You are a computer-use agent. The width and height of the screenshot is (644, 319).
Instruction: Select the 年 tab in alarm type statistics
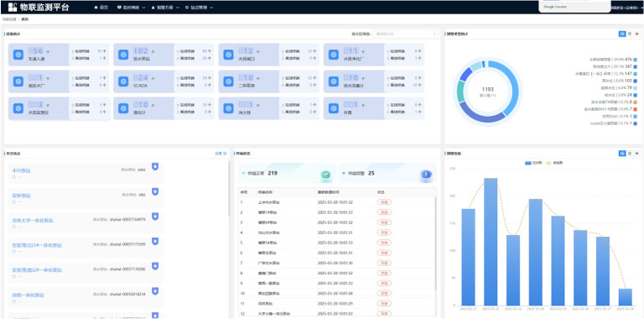point(637,34)
